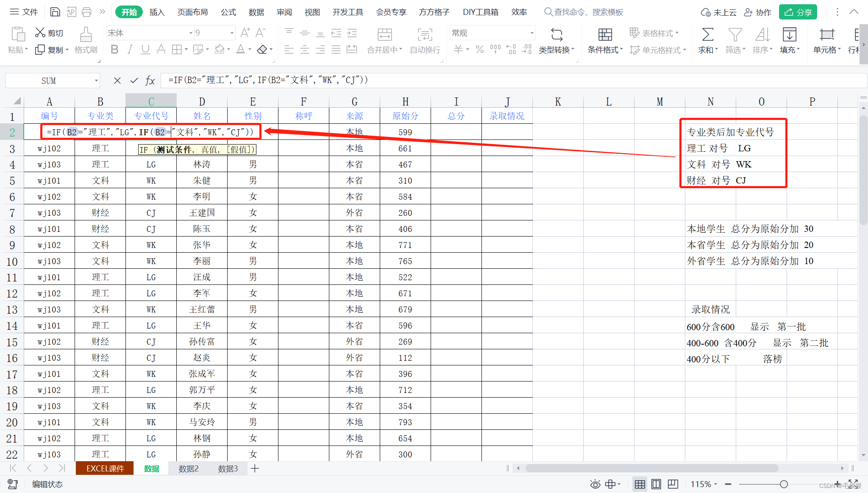This screenshot has height=493, width=868.
Task: Click the cancel (X) icon in formula bar
Action: [117, 81]
